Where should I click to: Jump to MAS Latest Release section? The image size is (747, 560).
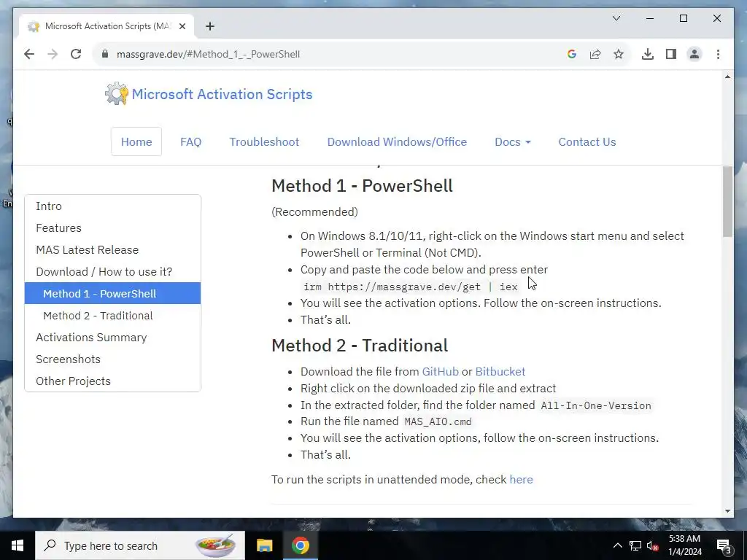pos(112,250)
